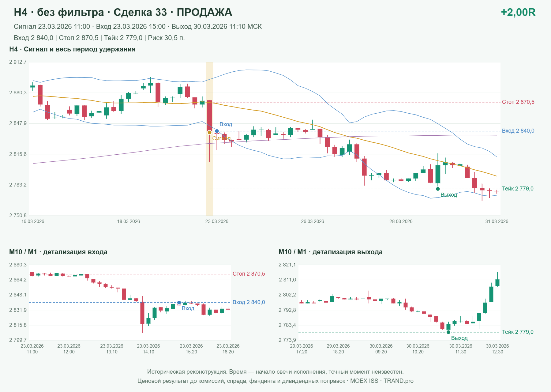Click the +2,00R result value
This screenshot has width=551, height=392.
tap(518, 12)
